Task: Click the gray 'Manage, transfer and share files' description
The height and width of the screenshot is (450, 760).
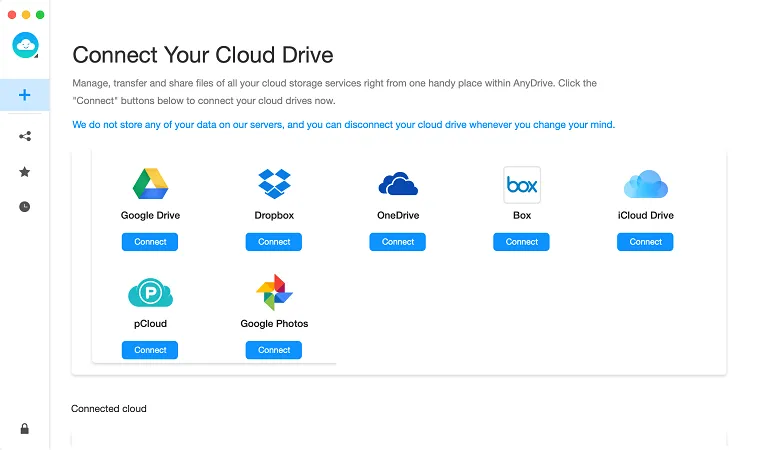Action: 334,92
